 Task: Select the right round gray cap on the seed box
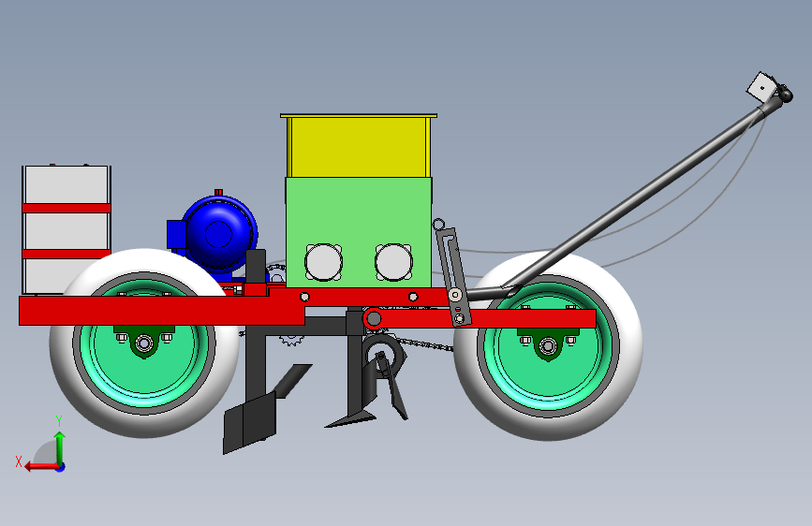tap(393, 262)
